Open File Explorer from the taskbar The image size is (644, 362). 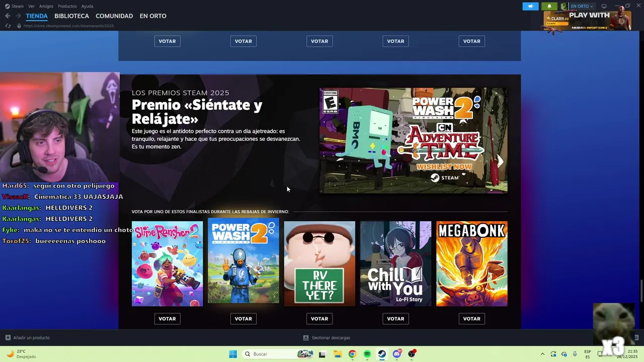tap(337, 354)
